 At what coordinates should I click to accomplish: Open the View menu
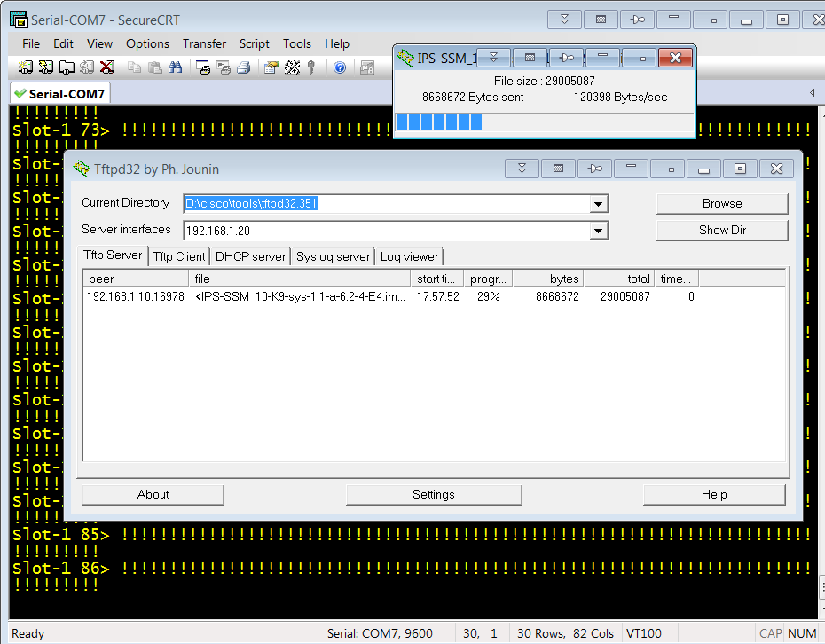pos(99,43)
